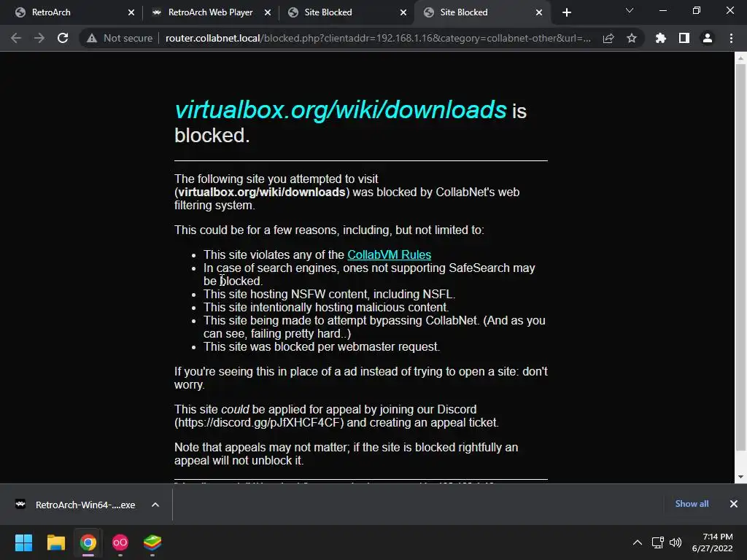Go back to the previous page
747x560 pixels.
(16, 38)
